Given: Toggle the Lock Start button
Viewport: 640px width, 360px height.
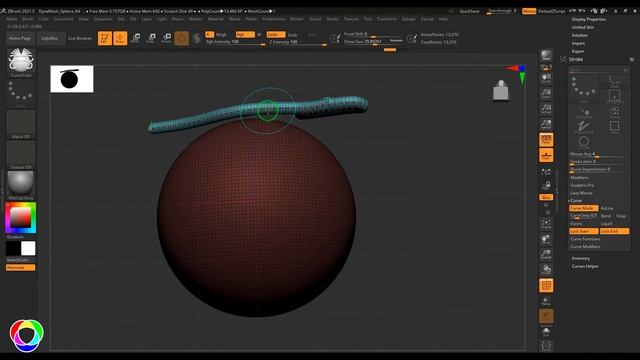Looking at the screenshot, I should tap(584, 231).
